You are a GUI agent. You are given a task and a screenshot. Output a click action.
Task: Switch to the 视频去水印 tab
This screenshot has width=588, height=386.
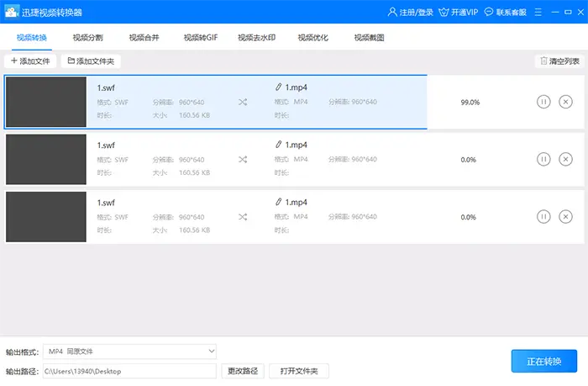257,38
